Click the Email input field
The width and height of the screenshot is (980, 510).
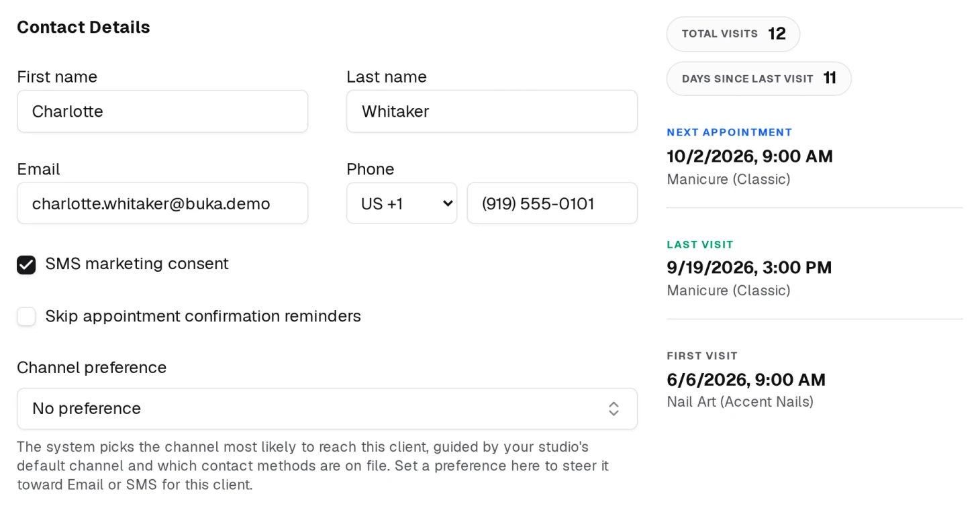[162, 203]
